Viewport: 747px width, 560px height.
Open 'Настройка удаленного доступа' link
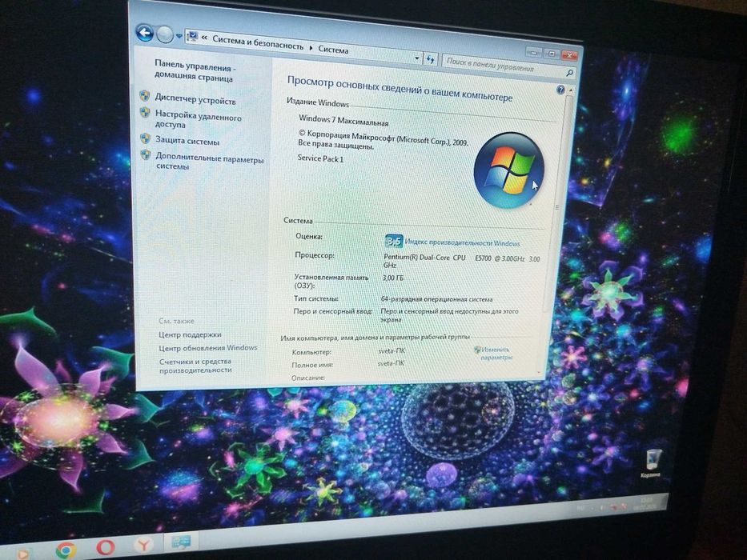click(199, 119)
